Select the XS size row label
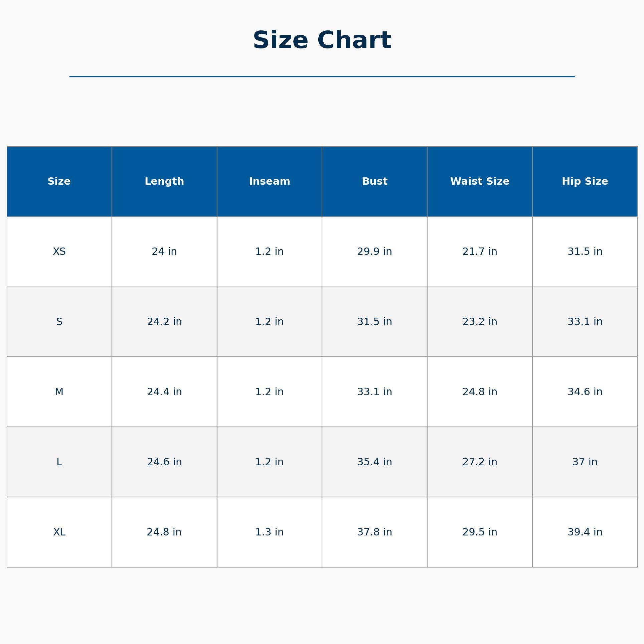Viewport: 644px width, 644px height. (59, 252)
